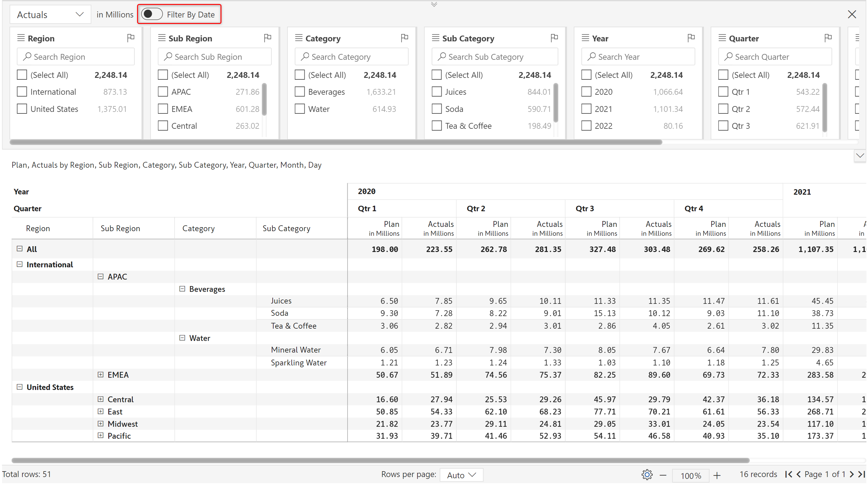The image size is (868, 485).
Task: Open the settings gear in footer
Action: coord(647,475)
